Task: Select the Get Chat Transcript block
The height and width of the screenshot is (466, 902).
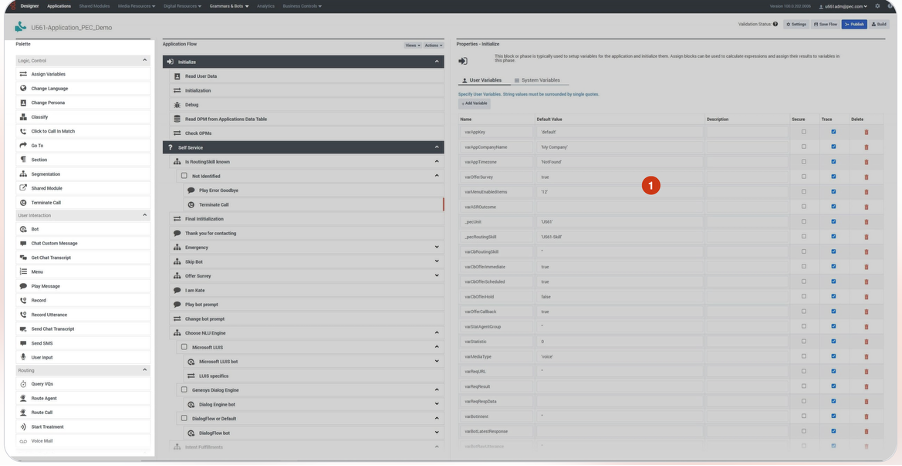Action: 83,258
